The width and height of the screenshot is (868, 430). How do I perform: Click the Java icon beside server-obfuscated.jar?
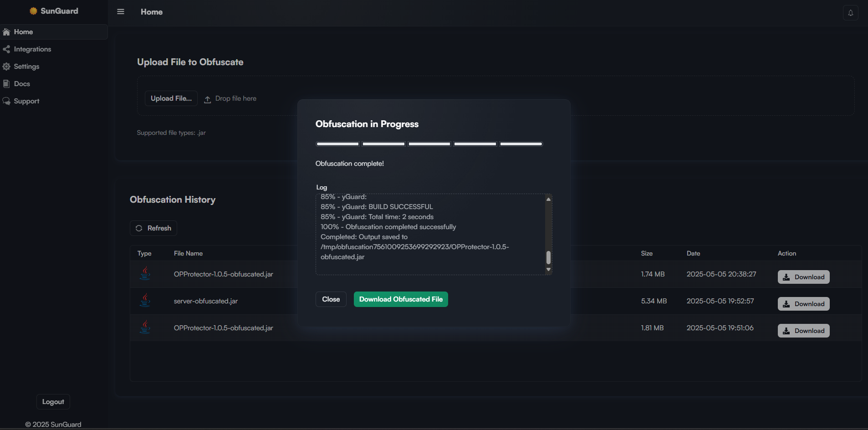[x=145, y=301]
